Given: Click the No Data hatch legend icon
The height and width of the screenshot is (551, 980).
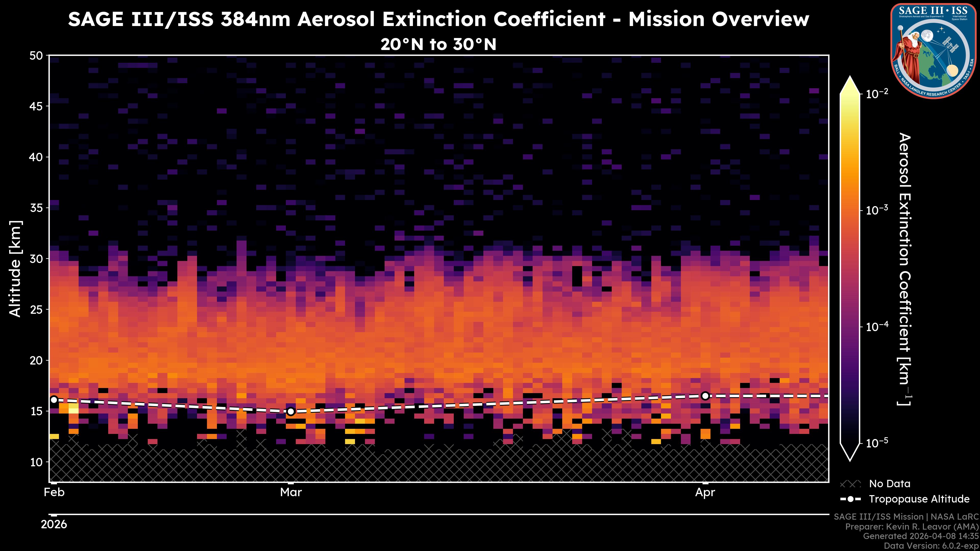Looking at the screenshot, I should 850,484.
